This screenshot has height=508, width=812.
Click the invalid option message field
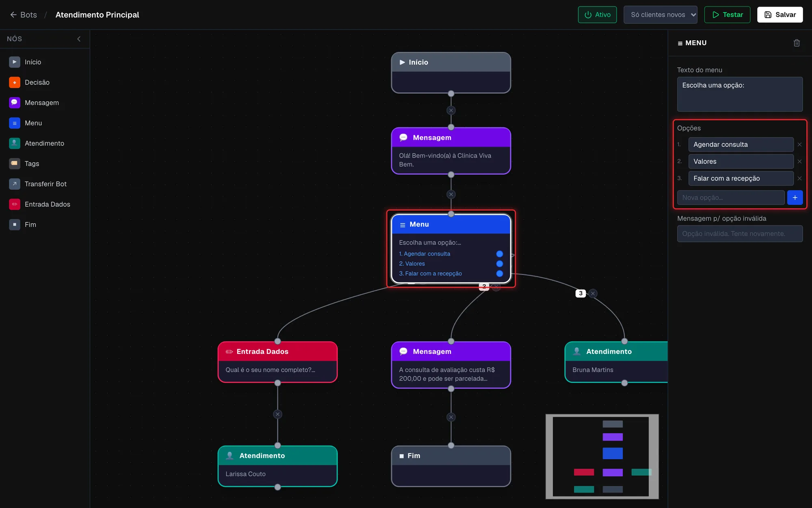740,234
